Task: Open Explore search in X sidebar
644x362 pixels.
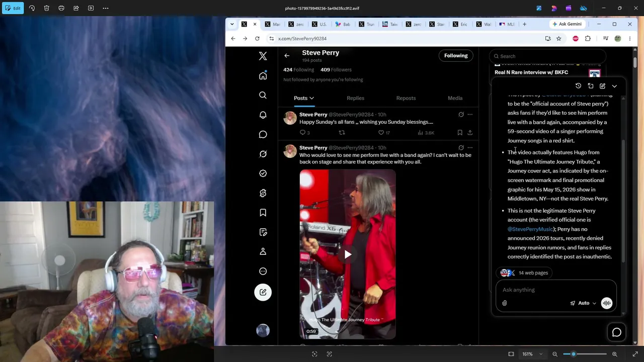Action: click(263, 95)
